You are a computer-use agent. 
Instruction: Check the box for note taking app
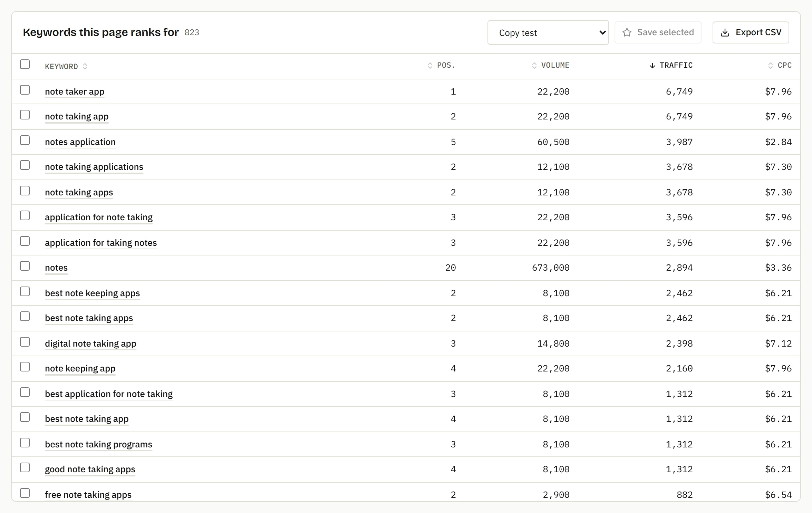25,115
